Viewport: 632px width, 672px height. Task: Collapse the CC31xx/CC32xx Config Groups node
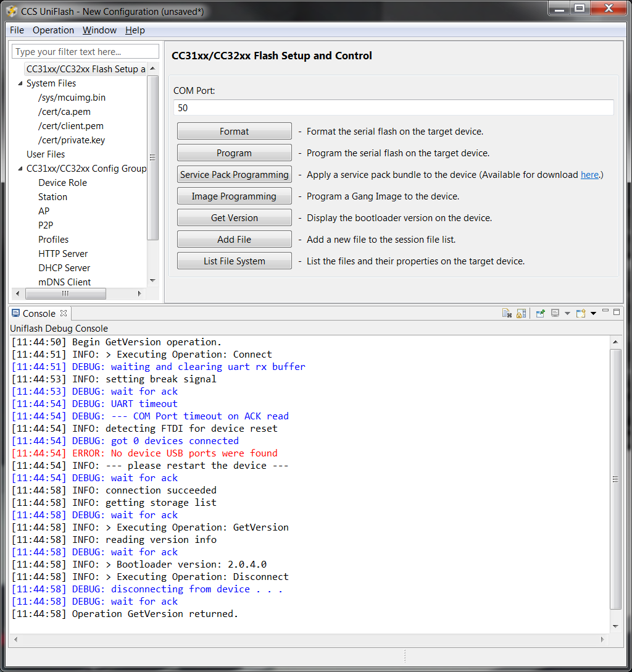(x=20, y=169)
